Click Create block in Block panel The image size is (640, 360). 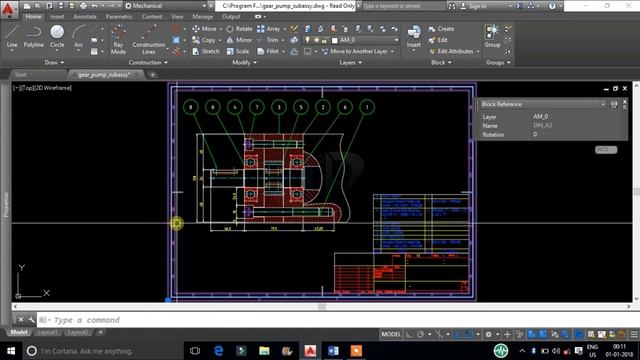click(x=441, y=29)
